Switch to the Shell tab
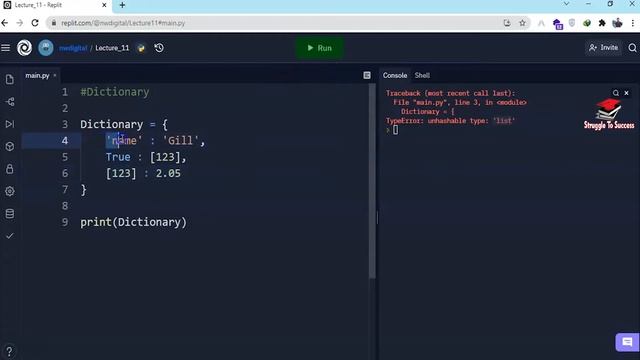Viewport: 640px width, 360px height. (x=422, y=76)
